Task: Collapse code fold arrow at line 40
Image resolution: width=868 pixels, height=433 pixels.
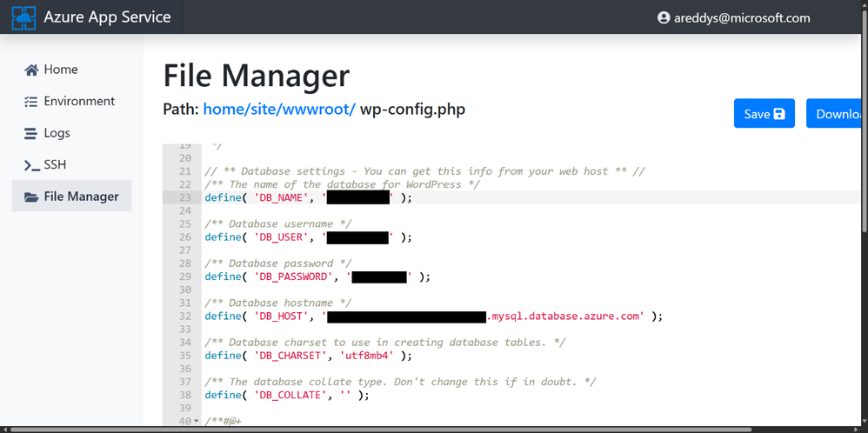Action: tap(197, 422)
